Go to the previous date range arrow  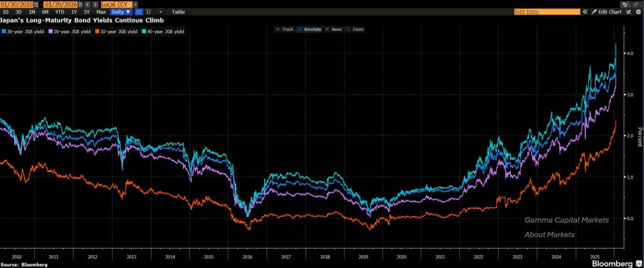point(88,5)
